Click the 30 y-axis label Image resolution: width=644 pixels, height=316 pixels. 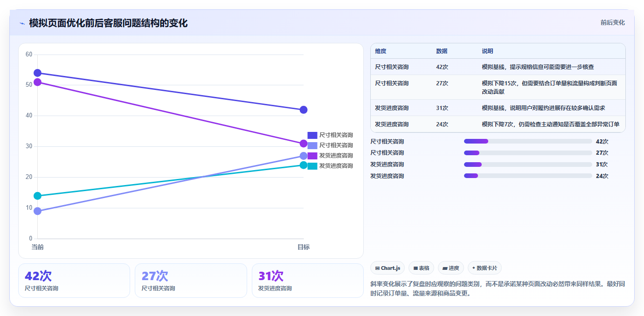[x=29, y=146]
